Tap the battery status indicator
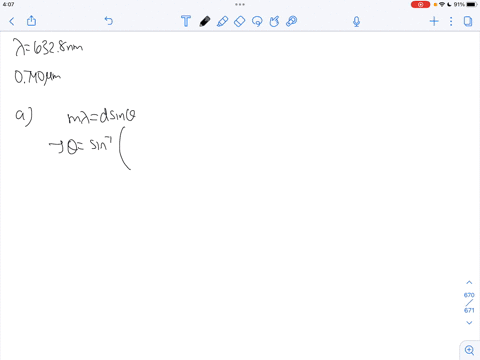This screenshot has height=360, width=480. (472, 4)
